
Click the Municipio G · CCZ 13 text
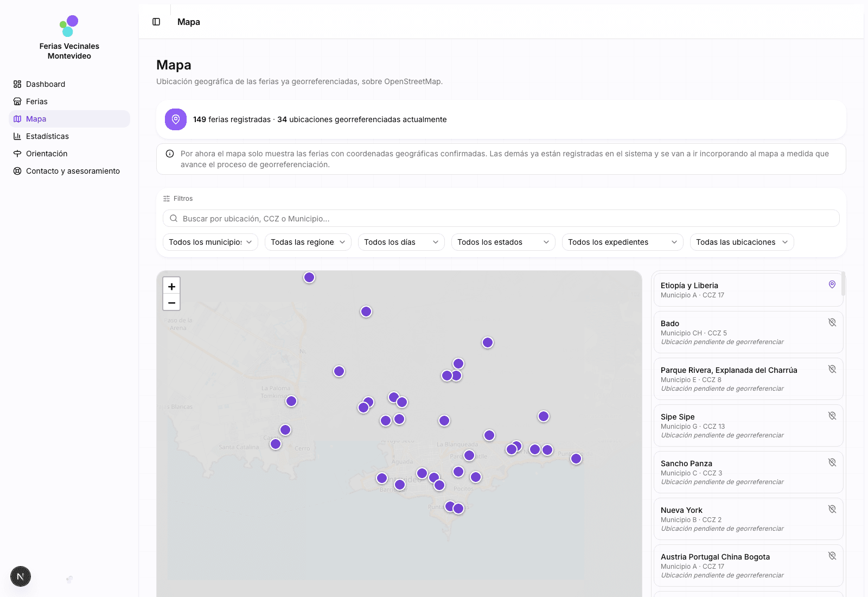(x=693, y=427)
